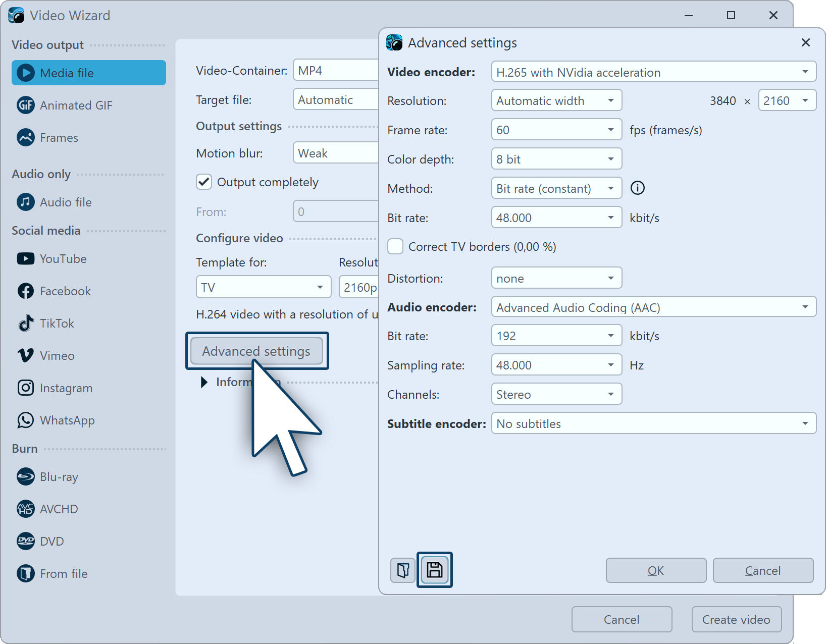Click the Target file input field
The width and height of the screenshot is (827, 644).
click(336, 100)
